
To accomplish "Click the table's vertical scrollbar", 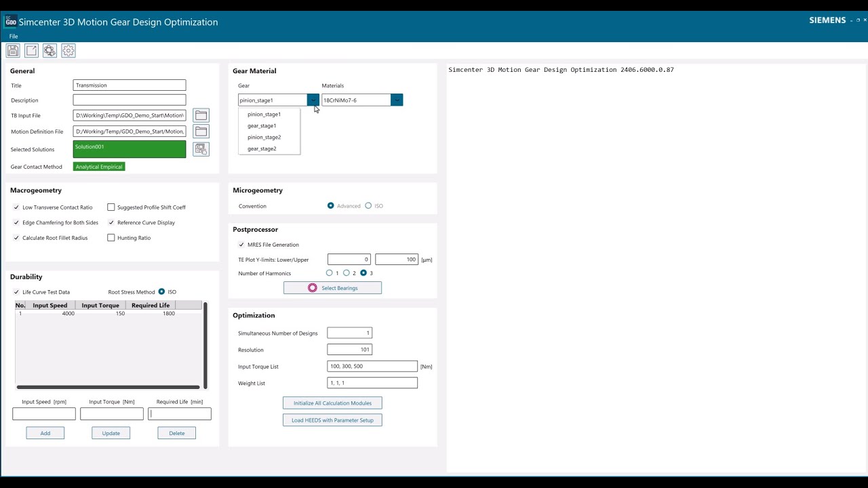I will coord(205,346).
